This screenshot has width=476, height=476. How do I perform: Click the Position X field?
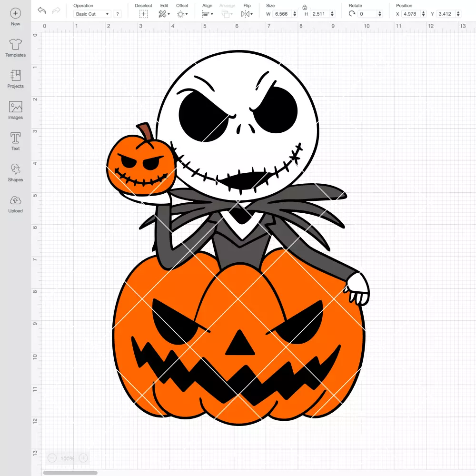(411, 14)
